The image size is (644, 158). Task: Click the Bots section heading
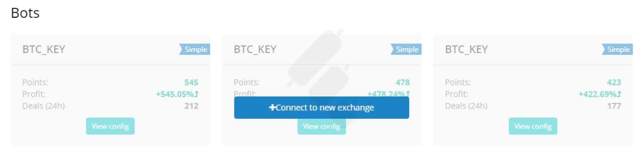pyautogui.click(x=25, y=13)
